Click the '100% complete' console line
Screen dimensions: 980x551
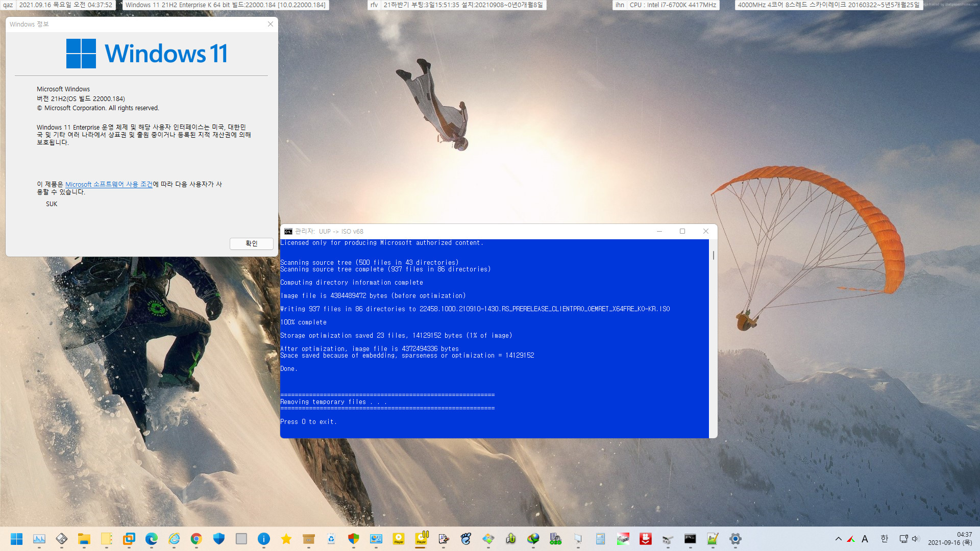pyautogui.click(x=303, y=322)
